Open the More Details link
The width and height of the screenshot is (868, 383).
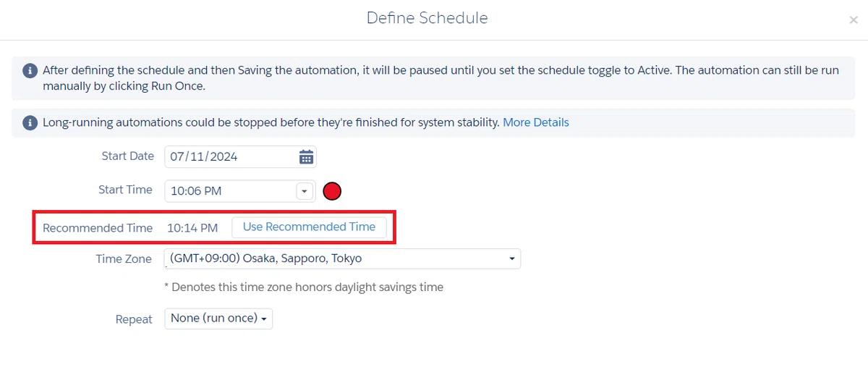coord(536,122)
